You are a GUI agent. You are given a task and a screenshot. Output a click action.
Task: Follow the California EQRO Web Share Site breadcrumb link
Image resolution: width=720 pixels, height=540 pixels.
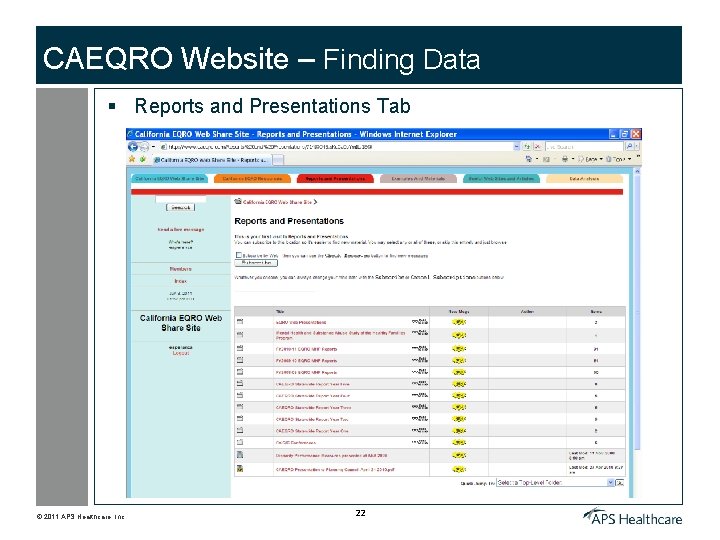(277, 202)
